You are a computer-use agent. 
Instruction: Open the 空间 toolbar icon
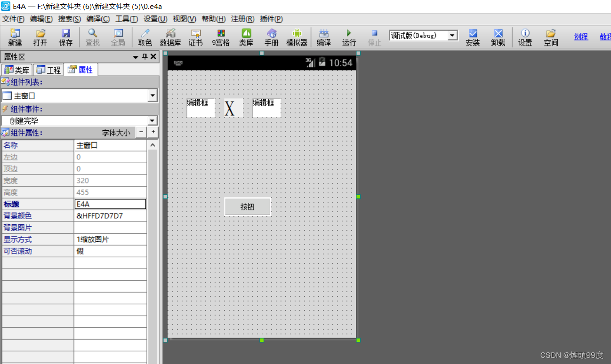click(551, 38)
